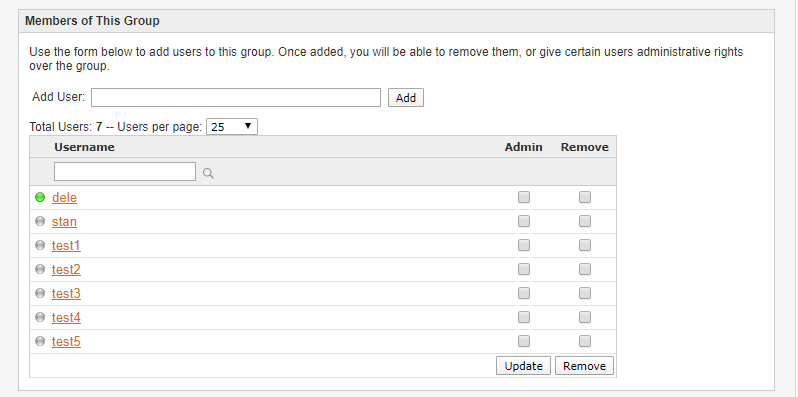The width and height of the screenshot is (798, 397).
Task: Open the test1 user link
Action: coord(66,246)
